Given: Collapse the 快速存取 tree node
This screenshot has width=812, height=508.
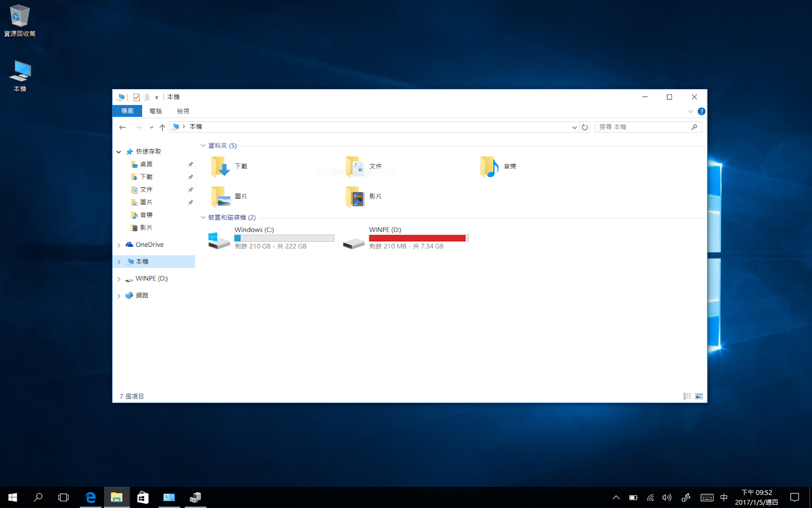Looking at the screenshot, I should (x=119, y=152).
